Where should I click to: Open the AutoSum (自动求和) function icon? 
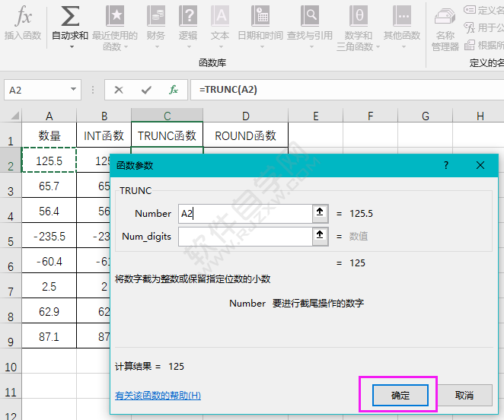tap(70, 17)
